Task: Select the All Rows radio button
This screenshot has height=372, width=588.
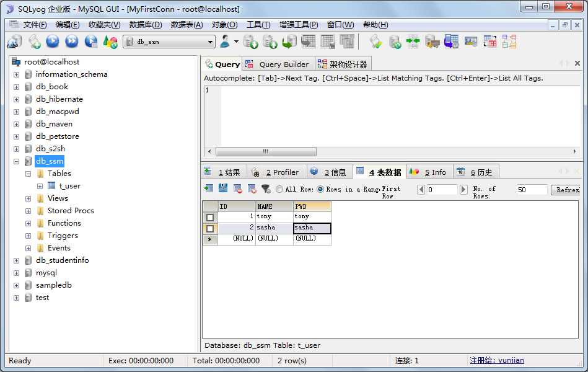Action: [x=279, y=189]
